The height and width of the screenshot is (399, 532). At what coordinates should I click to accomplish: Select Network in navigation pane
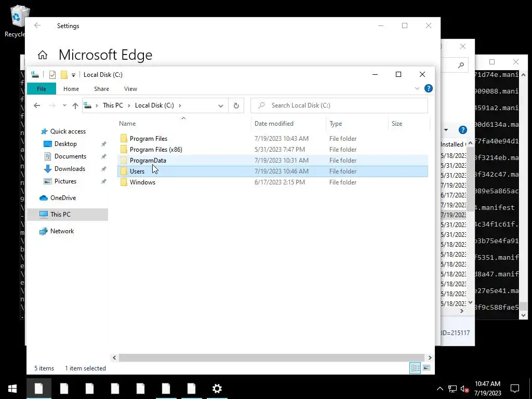[x=62, y=231]
